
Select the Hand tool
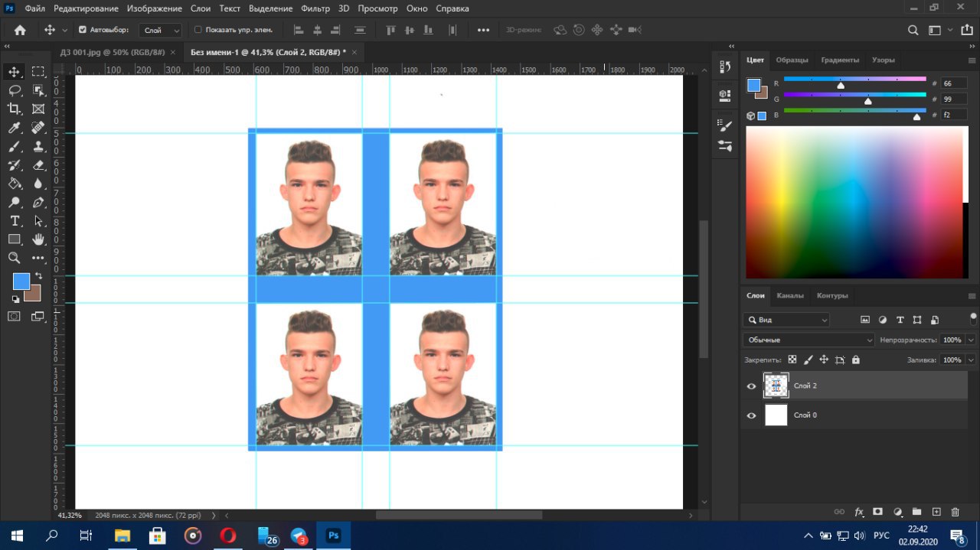click(x=38, y=239)
